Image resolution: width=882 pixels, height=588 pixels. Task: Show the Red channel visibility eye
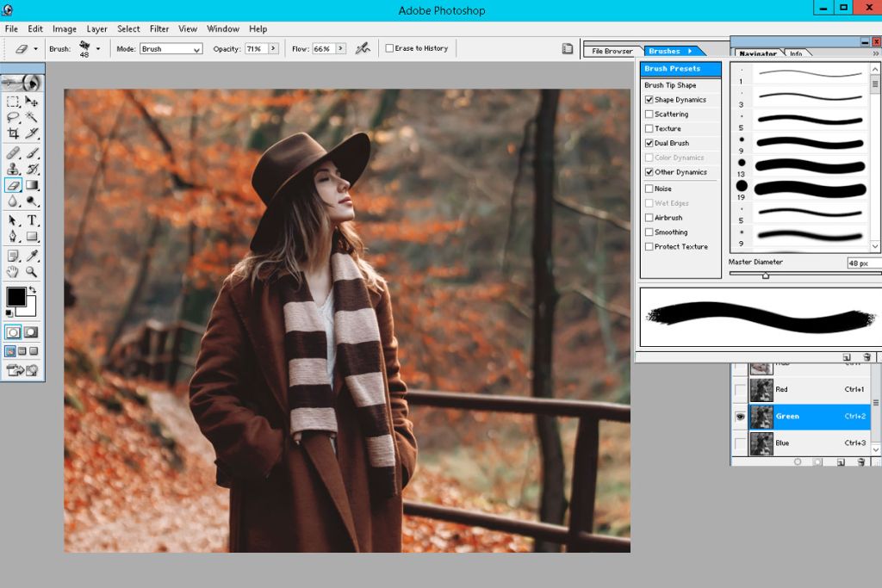coord(740,390)
